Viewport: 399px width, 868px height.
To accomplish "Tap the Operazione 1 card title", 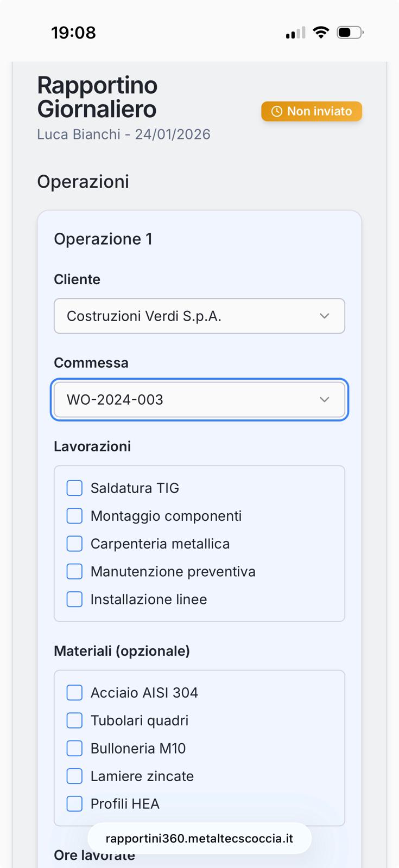I will pyautogui.click(x=103, y=239).
